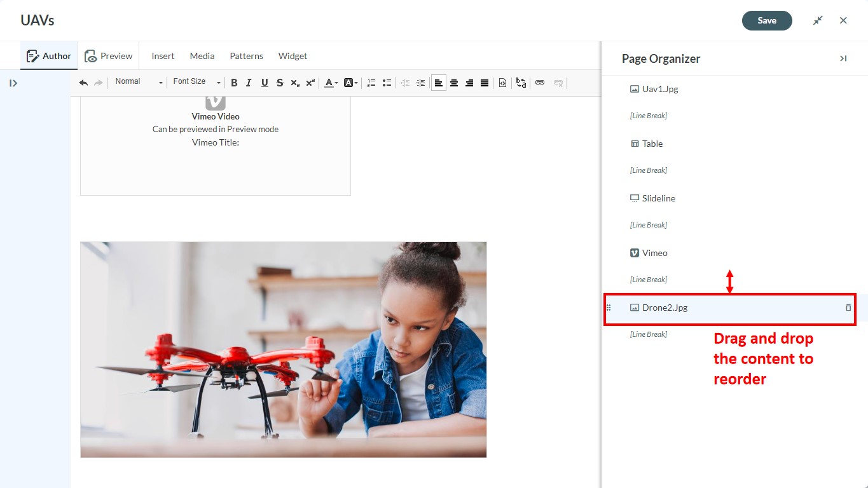Toggle underline formatting
The width and height of the screenshot is (868, 488).
(265, 83)
